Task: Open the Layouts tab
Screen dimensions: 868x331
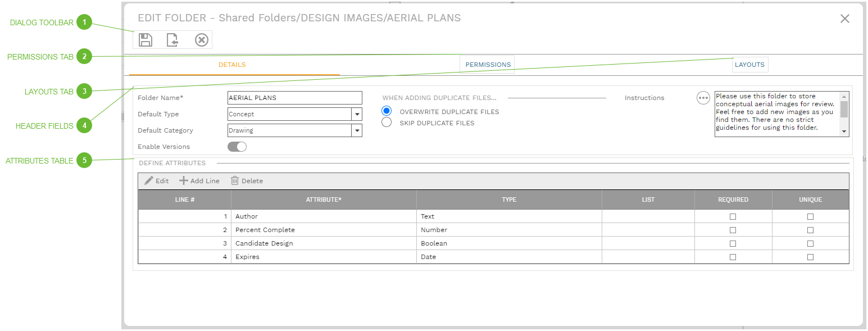Action: click(x=749, y=64)
